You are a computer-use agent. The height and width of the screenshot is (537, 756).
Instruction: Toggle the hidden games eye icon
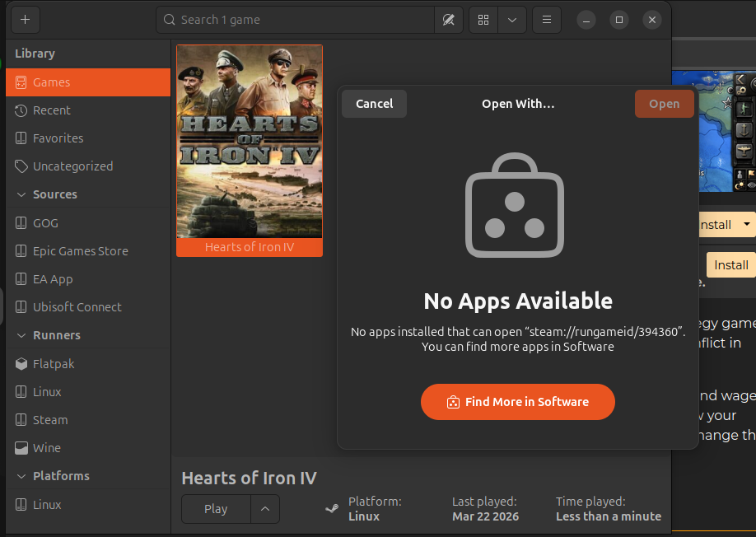pyautogui.click(x=448, y=20)
